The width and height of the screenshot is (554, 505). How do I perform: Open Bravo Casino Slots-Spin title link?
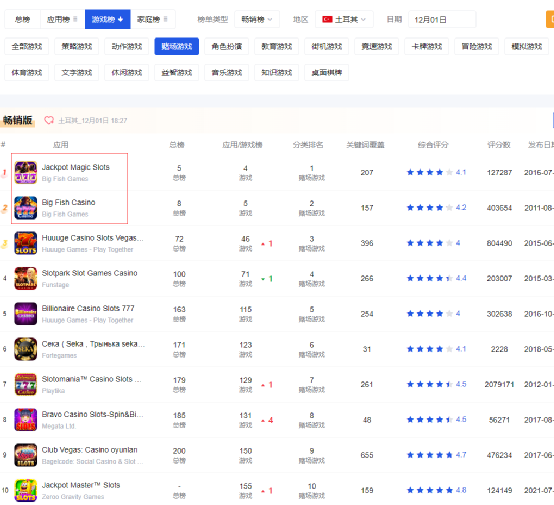pos(93,414)
